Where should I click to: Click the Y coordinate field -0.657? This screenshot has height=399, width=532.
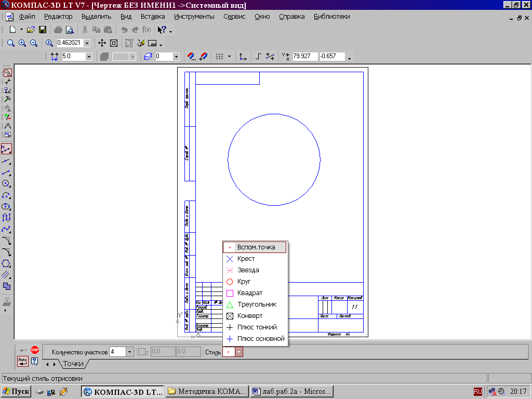tap(332, 56)
